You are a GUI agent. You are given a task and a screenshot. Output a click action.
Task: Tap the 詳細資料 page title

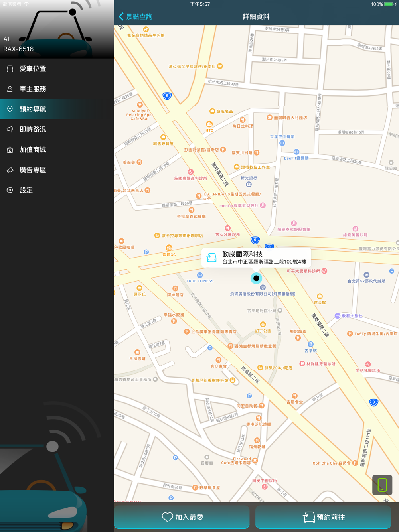pyautogui.click(x=256, y=16)
